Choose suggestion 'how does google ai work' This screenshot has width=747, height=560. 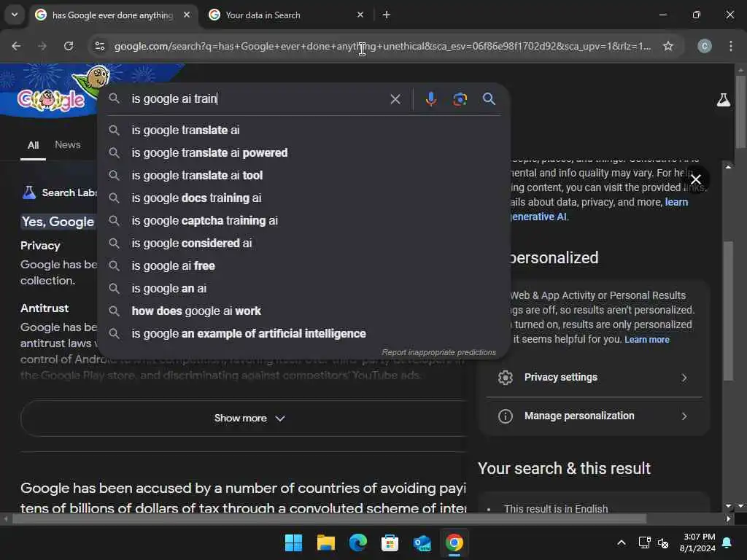304,311
